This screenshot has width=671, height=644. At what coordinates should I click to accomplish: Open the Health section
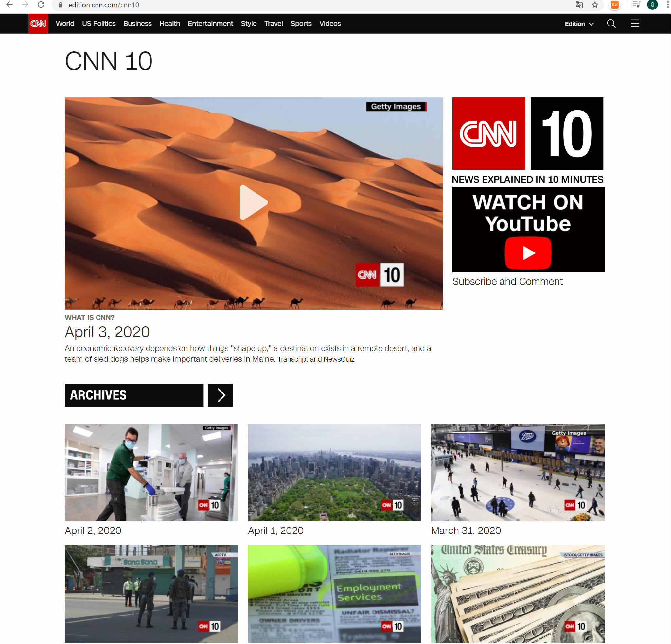click(x=170, y=24)
